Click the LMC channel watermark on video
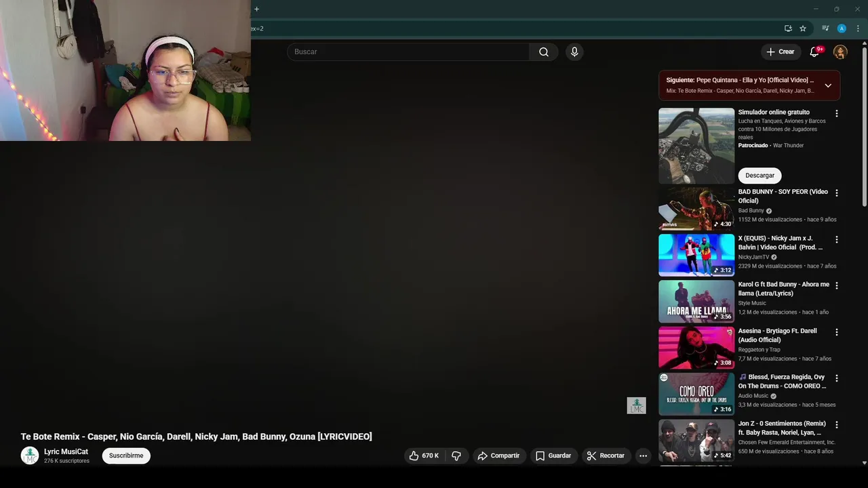The width and height of the screenshot is (868, 488). [x=636, y=405]
